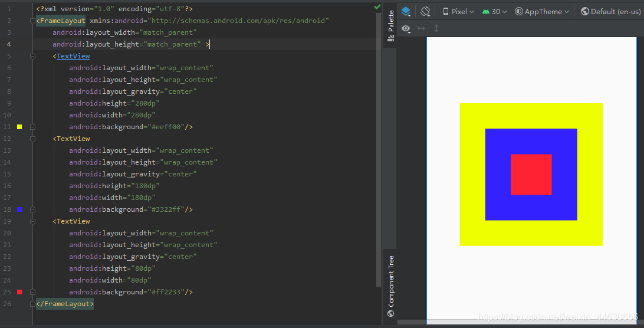Open the Palette side tab

[390, 25]
